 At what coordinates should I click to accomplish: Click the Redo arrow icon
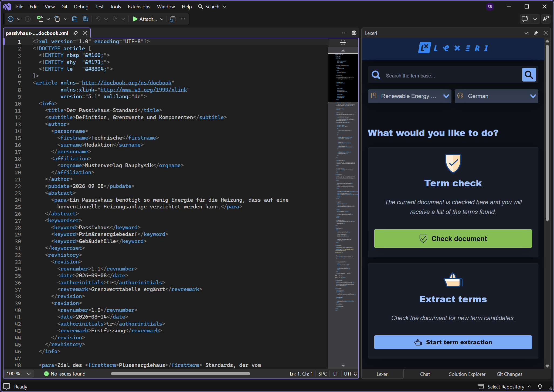pos(115,19)
